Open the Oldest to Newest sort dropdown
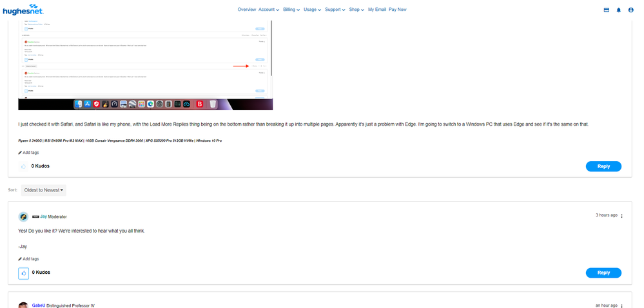 [x=44, y=190]
